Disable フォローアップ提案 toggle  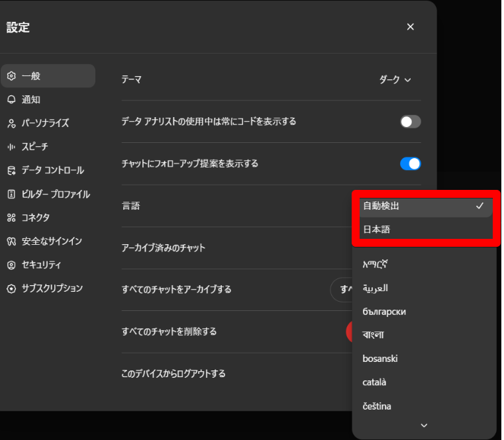(410, 164)
